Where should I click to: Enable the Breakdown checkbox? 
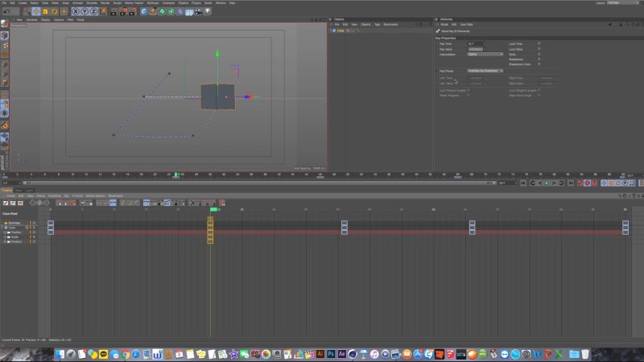click(x=539, y=59)
